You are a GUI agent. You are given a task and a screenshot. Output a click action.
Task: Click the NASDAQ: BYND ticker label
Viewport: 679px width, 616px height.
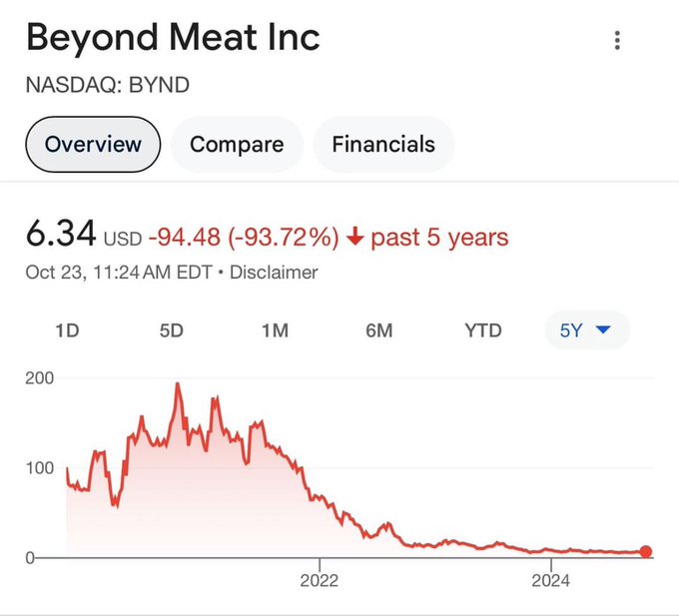coord(107,85)
